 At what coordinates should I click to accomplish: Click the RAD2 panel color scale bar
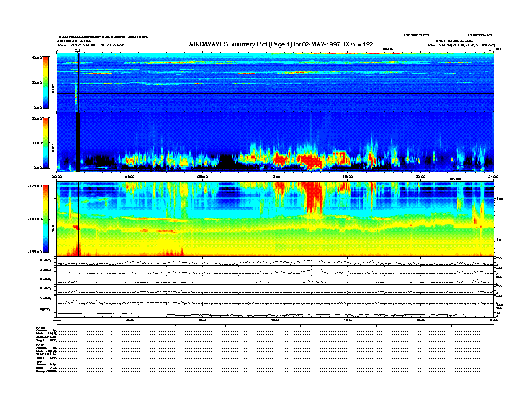(46, 83)
